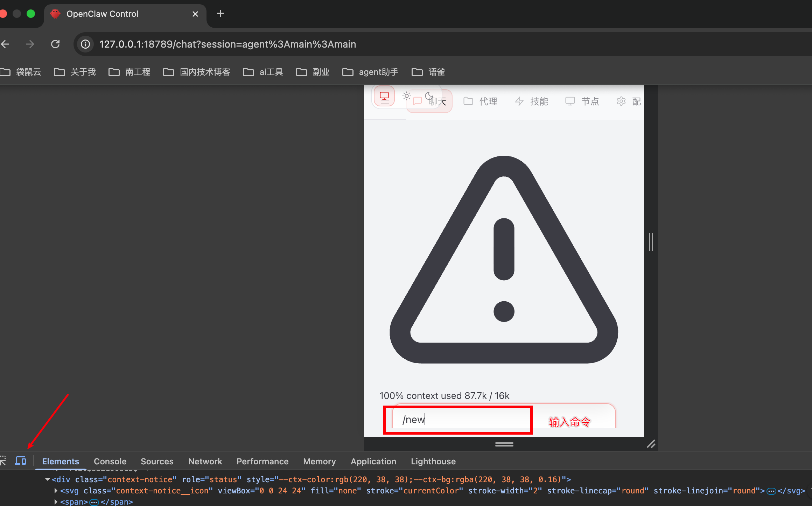Click the "100% context used 87.7k / 16k" notice
The image size is (812, 506).
[x=444, y=396]
